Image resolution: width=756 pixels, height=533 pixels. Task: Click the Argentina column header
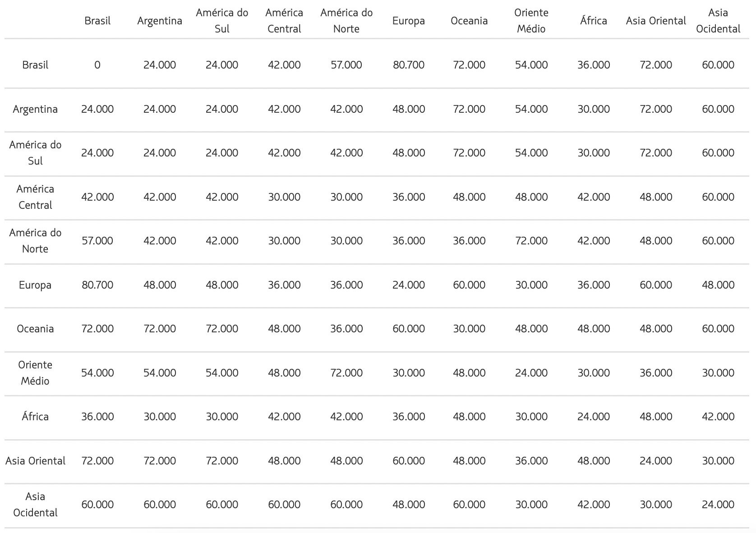point(159,21)
